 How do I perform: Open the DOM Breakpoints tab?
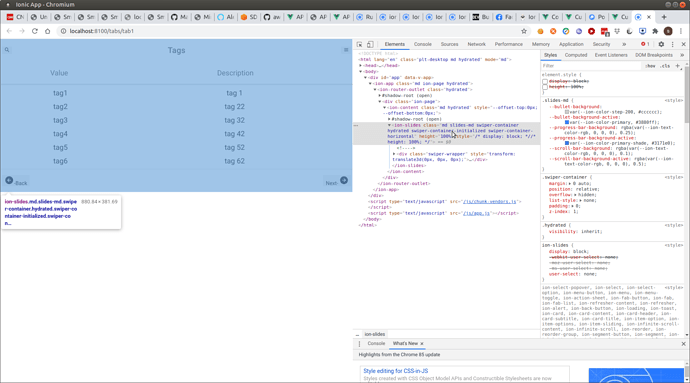(x=653, y=55)
